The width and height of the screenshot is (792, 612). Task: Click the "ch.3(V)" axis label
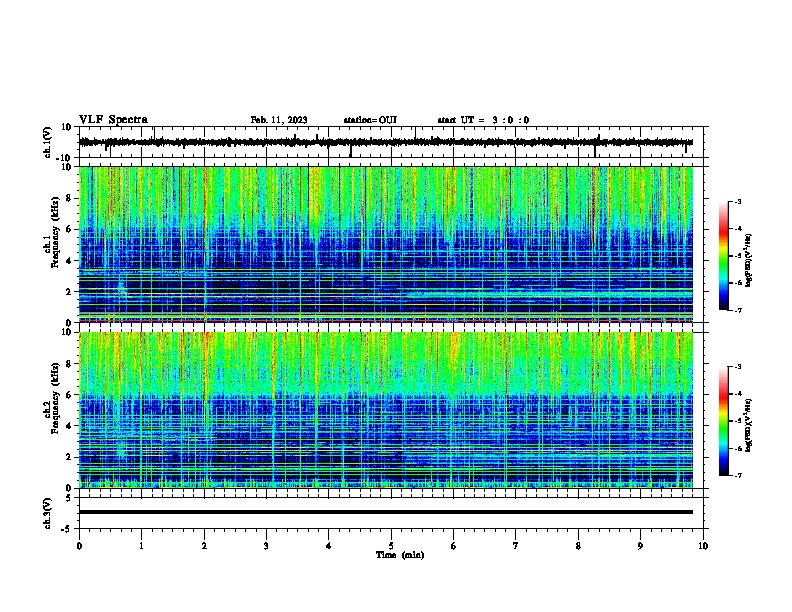point(48,513)
